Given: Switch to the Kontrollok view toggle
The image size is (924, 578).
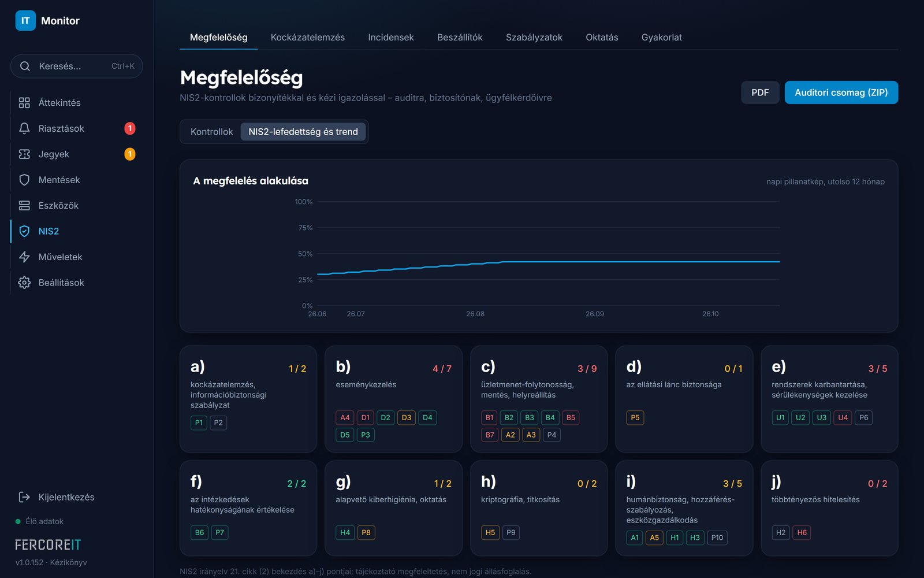Looking at the screenshot, I should click(211, 132).
